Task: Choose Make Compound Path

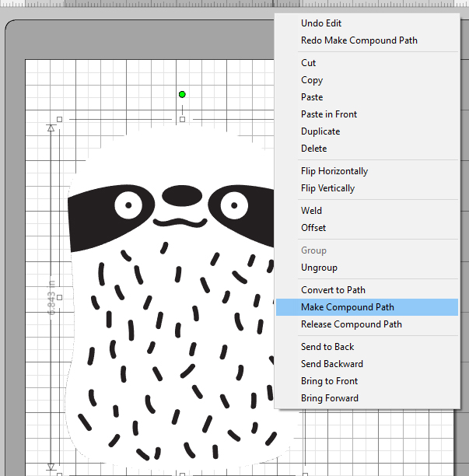Action: pyautogui.click(x=347, y=307)
